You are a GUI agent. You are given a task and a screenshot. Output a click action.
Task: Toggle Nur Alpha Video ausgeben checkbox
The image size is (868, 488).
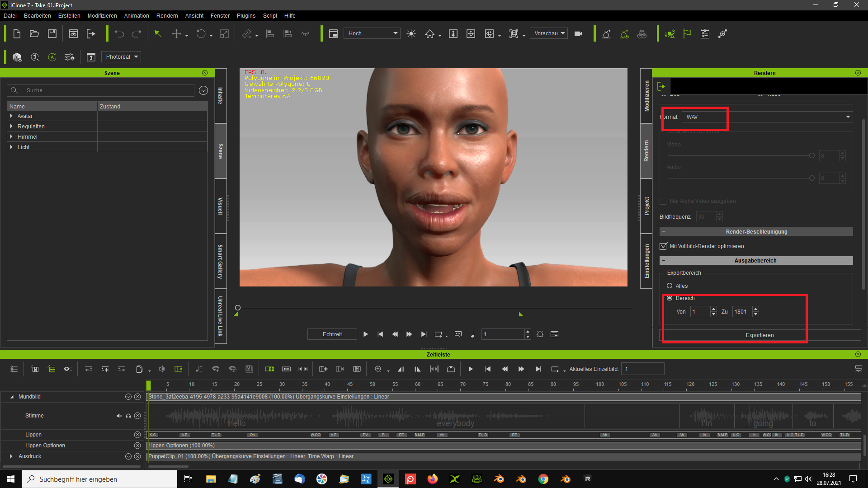[663, 201]
